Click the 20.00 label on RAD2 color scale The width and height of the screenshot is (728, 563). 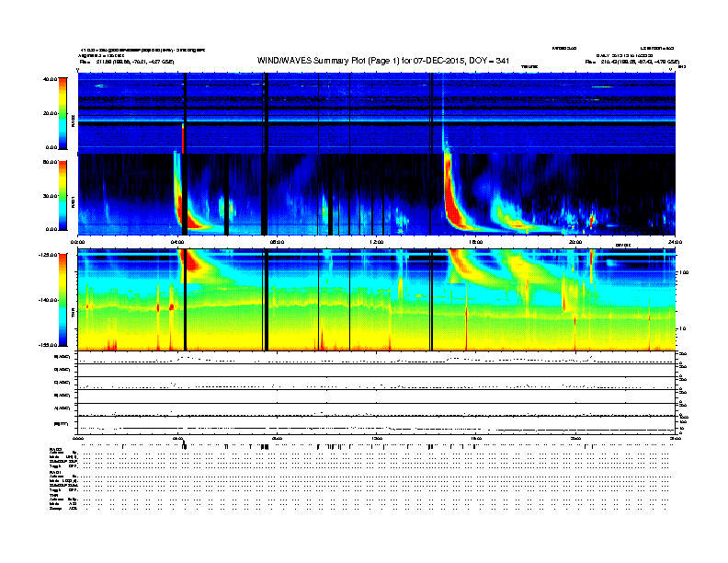pos(51,113)
